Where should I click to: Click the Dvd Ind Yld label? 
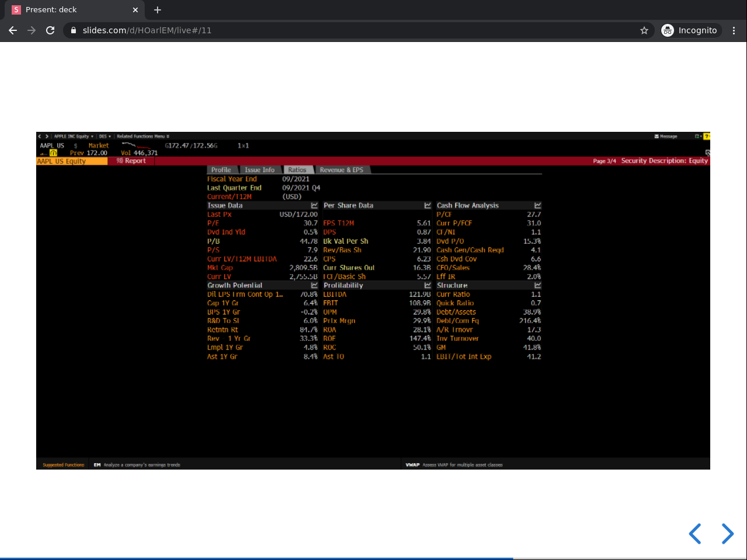226,232
